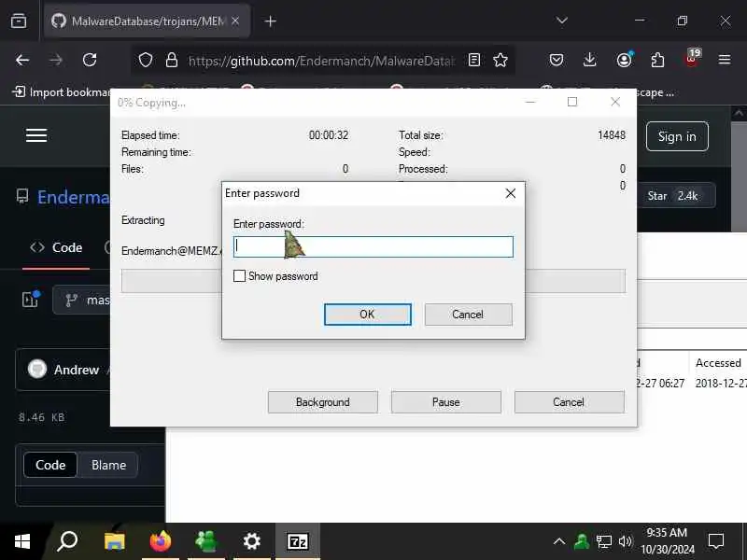The height and width of the screenshot is (560, 747).
Task: Sign in to GitHub
Action: pos(677,136)
